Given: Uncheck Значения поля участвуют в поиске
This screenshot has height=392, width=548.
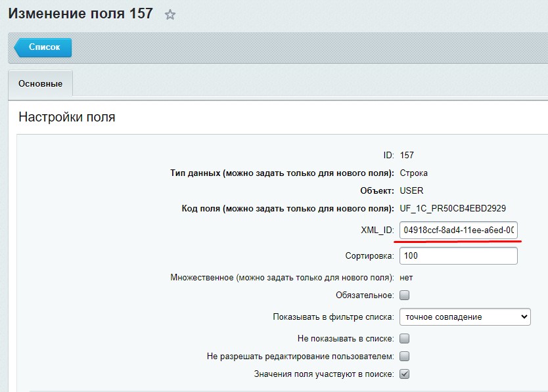Looking at the screenshot, I should [405, 374].
